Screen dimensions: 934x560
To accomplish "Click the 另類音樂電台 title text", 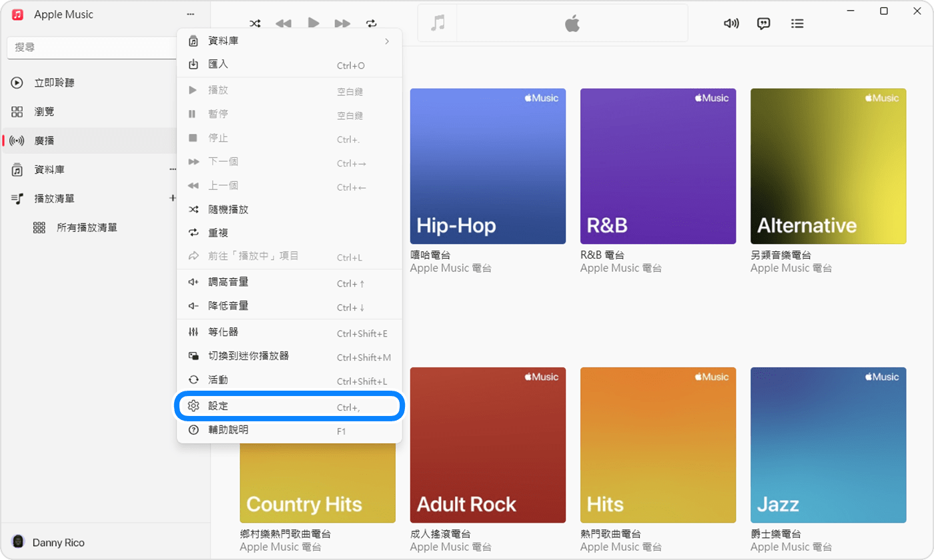I will click(781, 255).
